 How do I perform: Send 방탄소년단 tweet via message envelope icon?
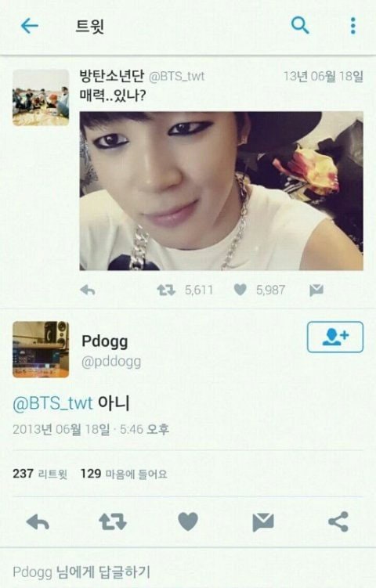pos(316,290)
